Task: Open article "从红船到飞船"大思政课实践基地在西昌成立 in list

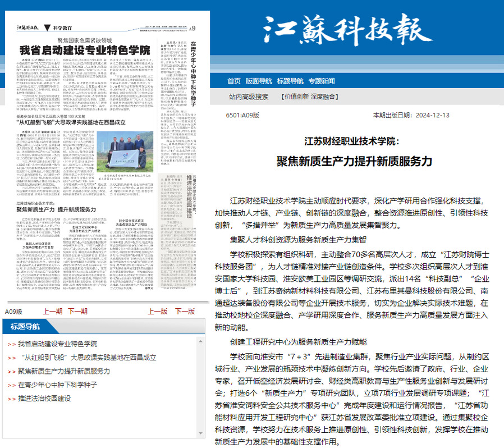Action: [x=89, y=358]
